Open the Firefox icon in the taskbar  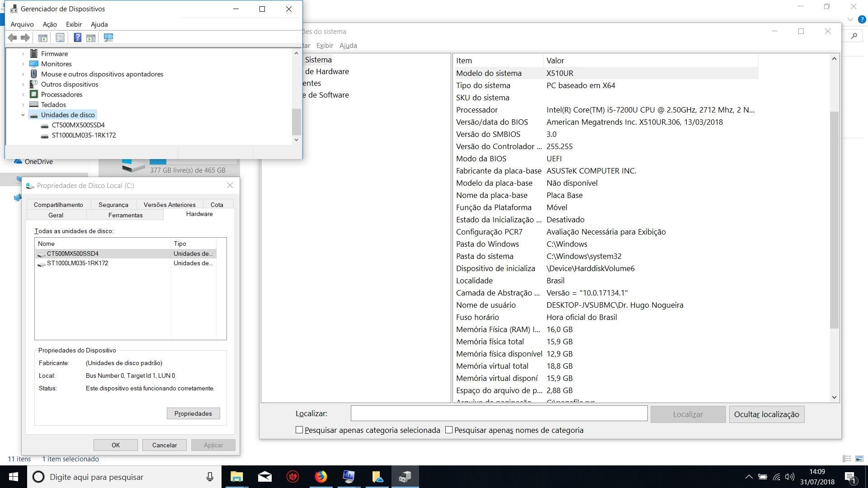click(x=321, y=477)
